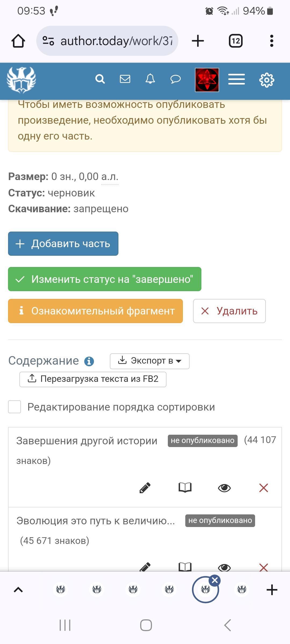Viewport: 290px width, 644px height.
Task: Delete chapter "Завершения другой истории" with red cross
Action: pyautogui.click(x=263, y=488)
